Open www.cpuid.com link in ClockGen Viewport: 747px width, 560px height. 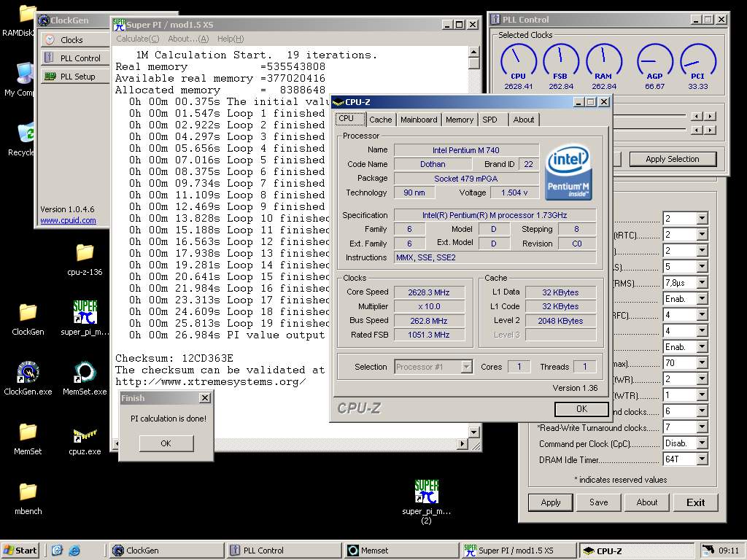pyautogui.click(x=68, y=220)
